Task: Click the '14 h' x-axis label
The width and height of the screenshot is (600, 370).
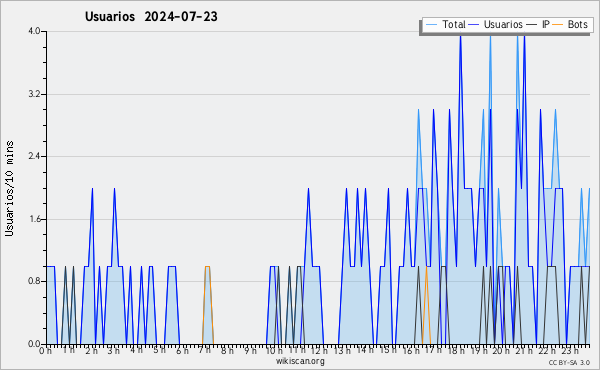Action: [x=365, y=350]
